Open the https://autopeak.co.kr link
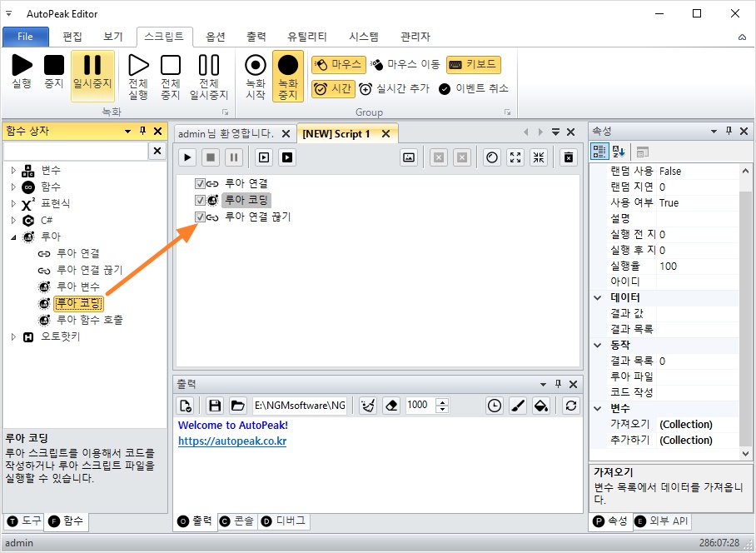The image size is (756, 553). click(x=232, y=441)
